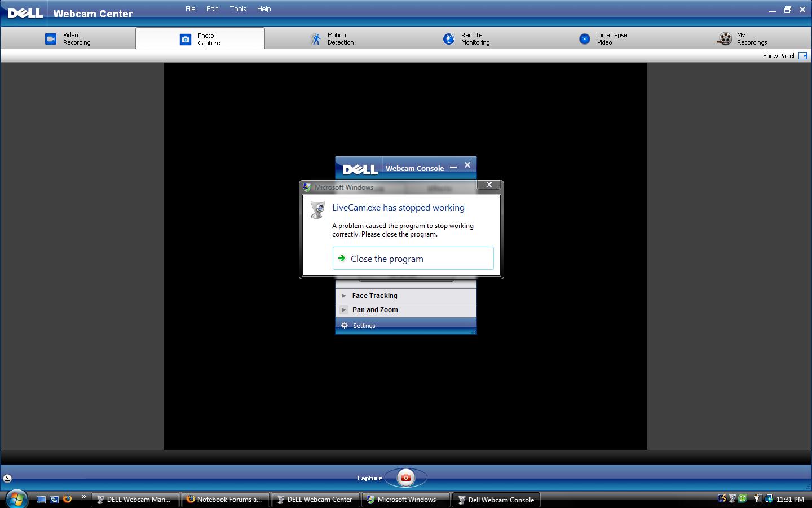Switch to the DELL Webcam Man... taskbar button
Image resolution: width=812 pixels, height=508 pixels.
135,500
